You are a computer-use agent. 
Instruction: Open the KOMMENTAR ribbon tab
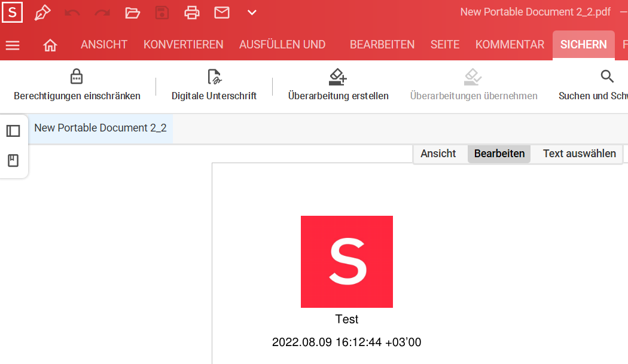click(510, 44)
